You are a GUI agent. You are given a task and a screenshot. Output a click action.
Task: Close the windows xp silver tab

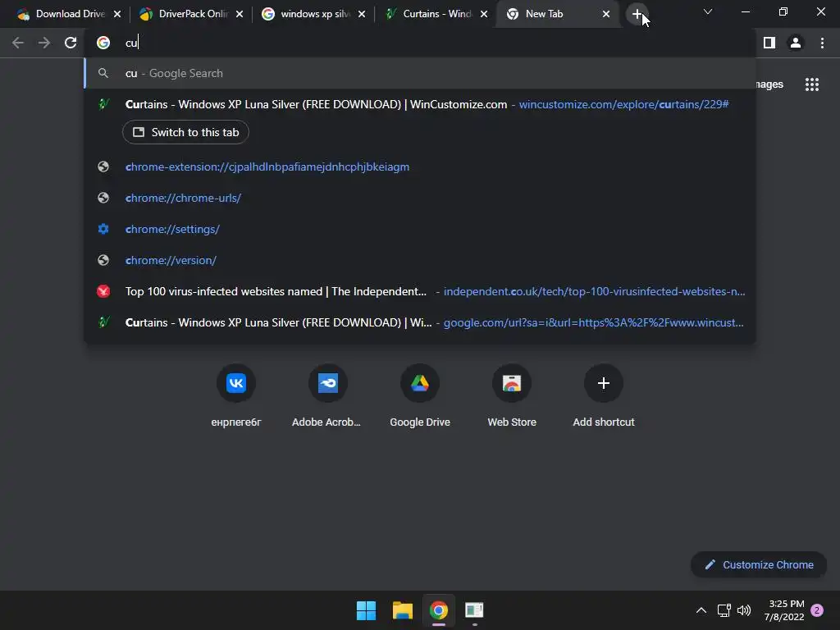pyautogui.click(x=362, y=15)
